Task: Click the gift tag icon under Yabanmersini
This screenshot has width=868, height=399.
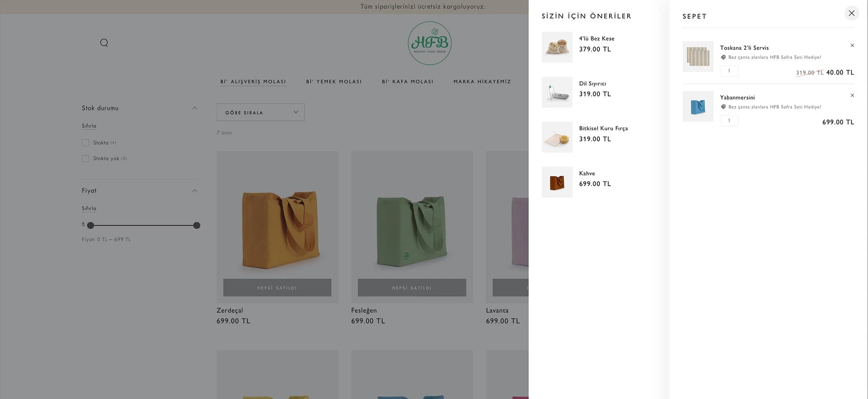Action: click(x=723, y=107)
